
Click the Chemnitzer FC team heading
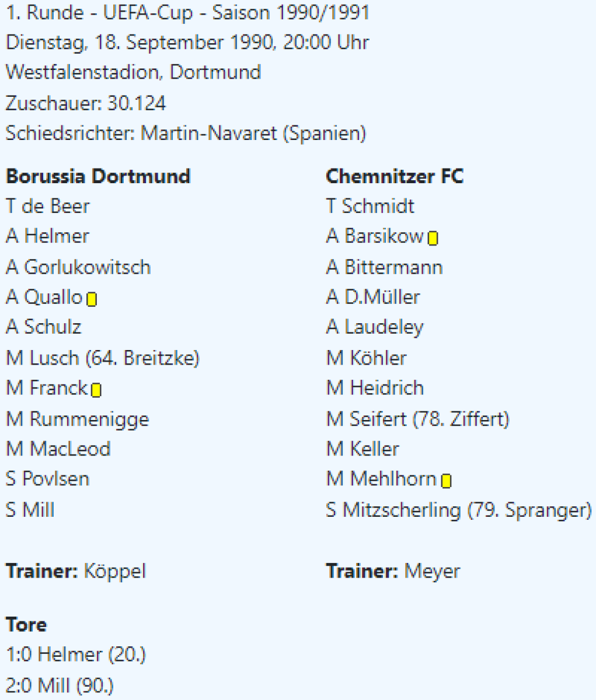395,176
